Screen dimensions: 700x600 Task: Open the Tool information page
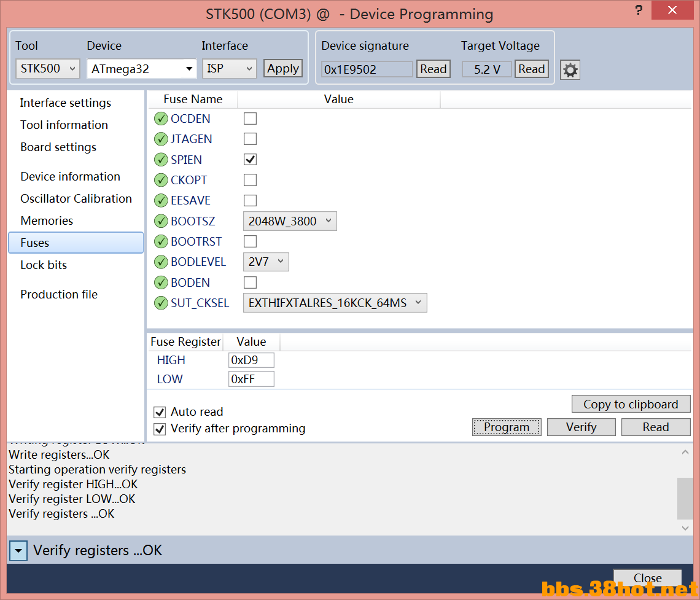click(64, 125)
